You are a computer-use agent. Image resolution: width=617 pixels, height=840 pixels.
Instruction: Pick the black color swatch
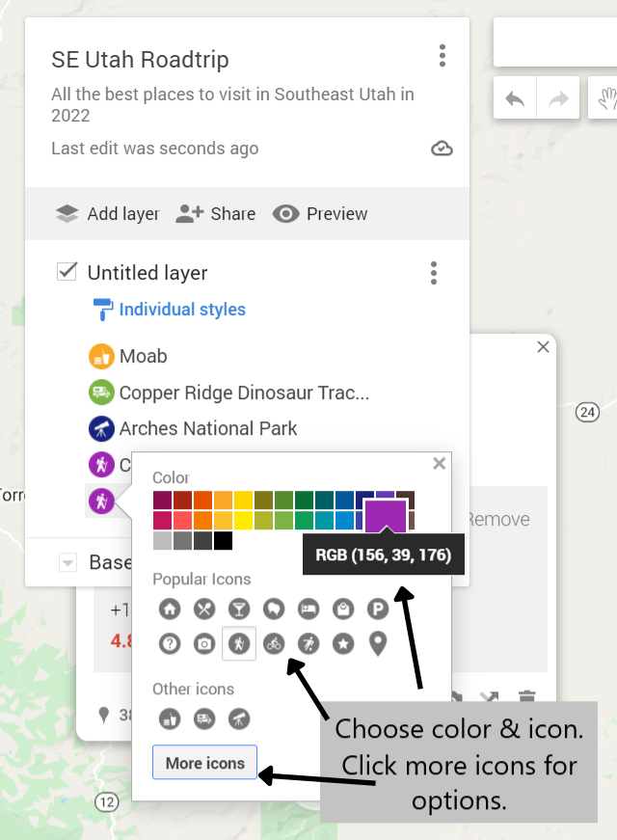223,541
